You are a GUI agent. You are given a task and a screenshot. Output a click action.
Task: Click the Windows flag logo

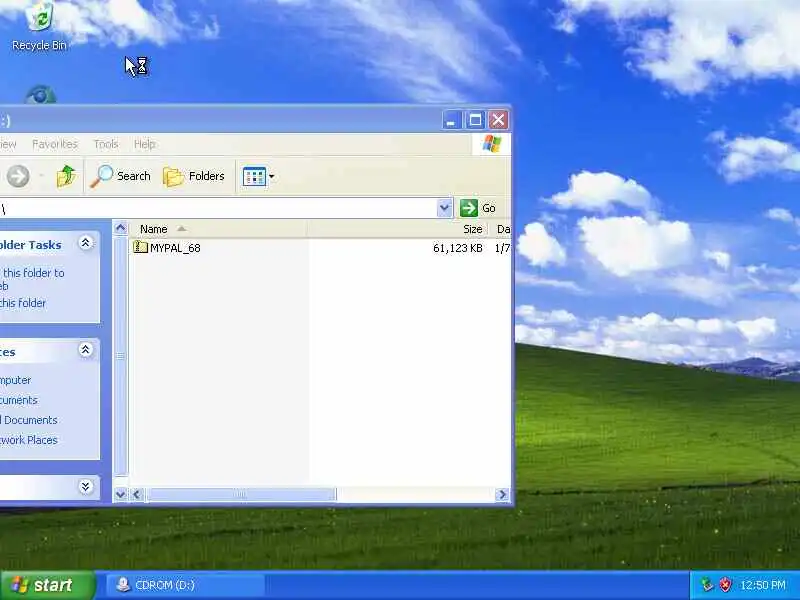coord(491,144)
